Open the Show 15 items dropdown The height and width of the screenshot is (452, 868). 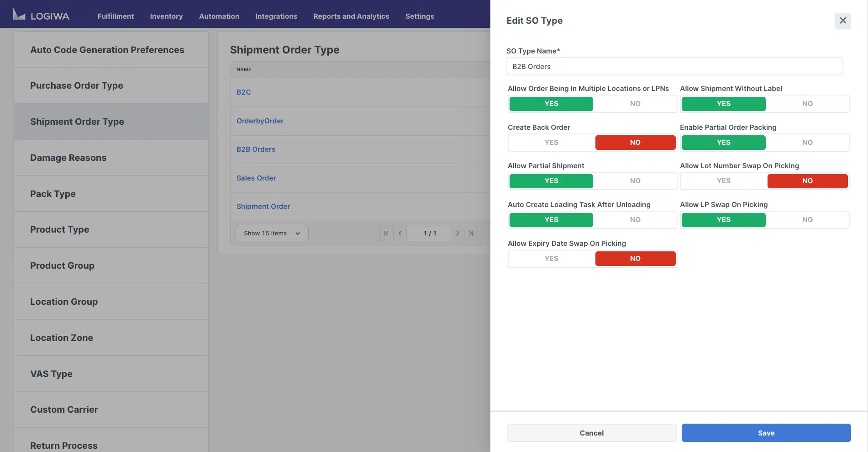[x=271, y=233]
